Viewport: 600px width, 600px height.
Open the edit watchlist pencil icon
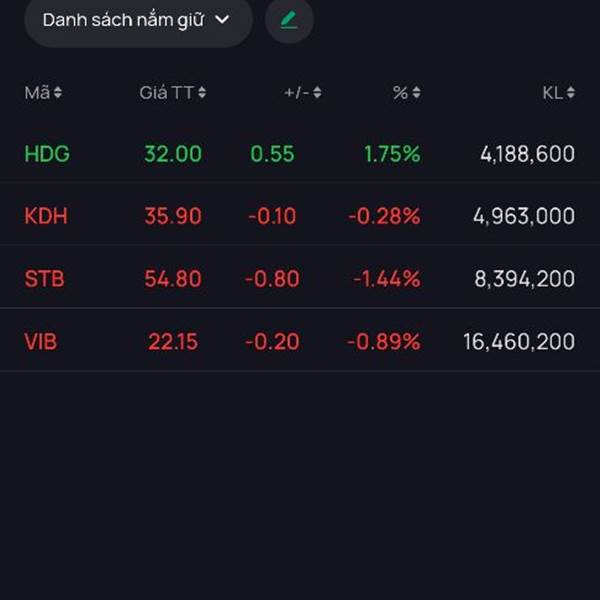tap(289, 20)
